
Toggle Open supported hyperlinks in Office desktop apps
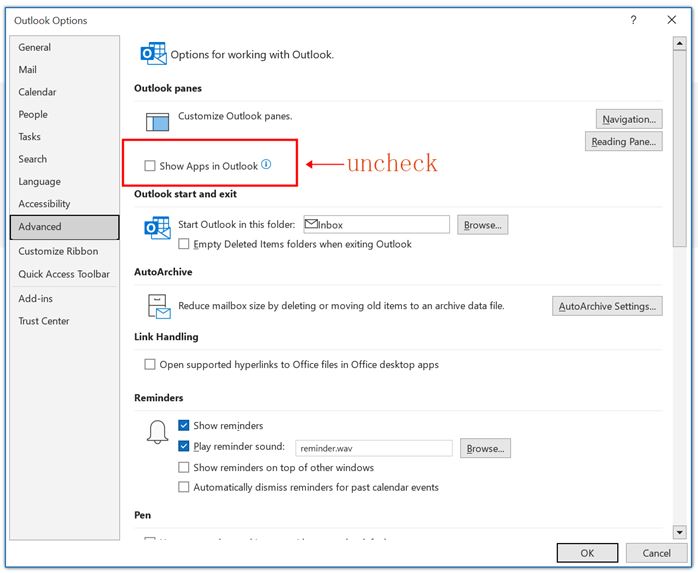pyautogui.click(x=150, y=364)
